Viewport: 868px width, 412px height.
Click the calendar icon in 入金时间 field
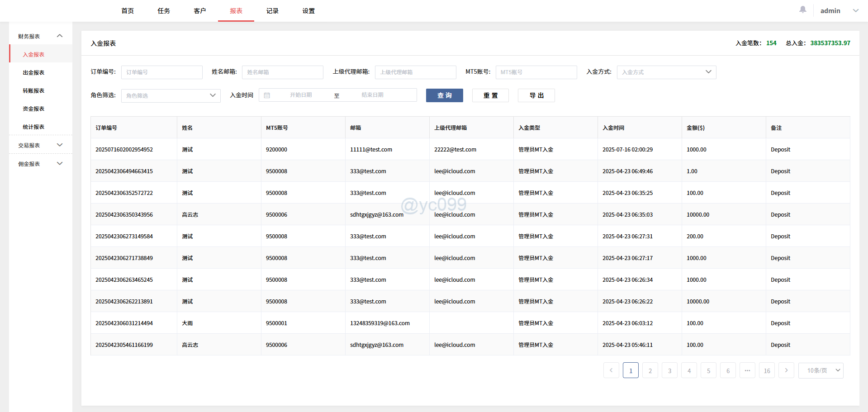point(267,95)
